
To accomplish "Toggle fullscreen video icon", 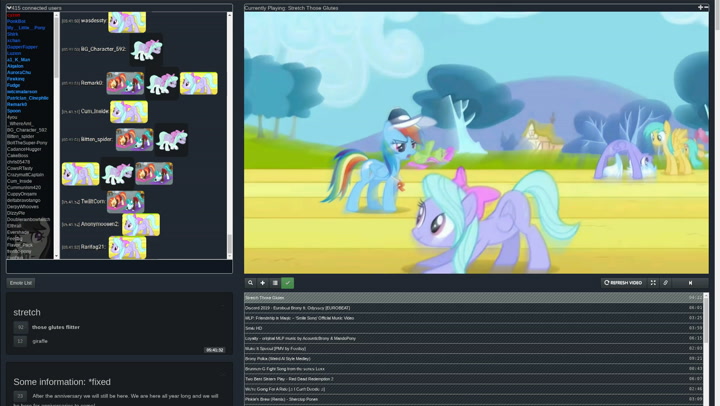I will [653, 283].
